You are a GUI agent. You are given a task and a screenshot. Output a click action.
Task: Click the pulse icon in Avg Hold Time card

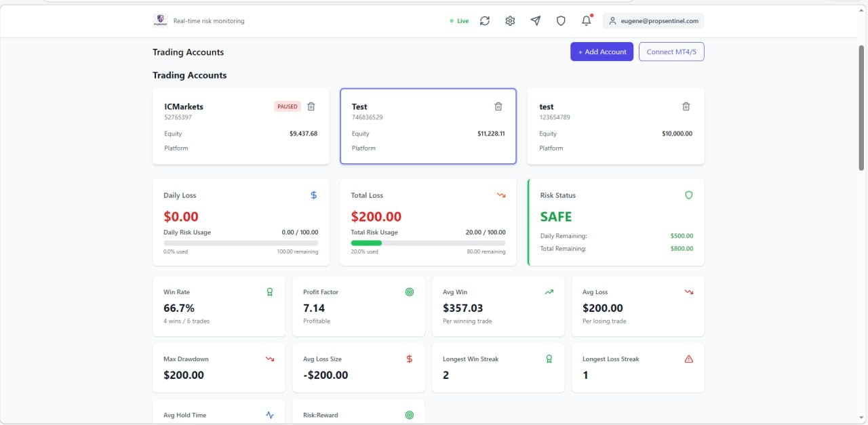270,415
